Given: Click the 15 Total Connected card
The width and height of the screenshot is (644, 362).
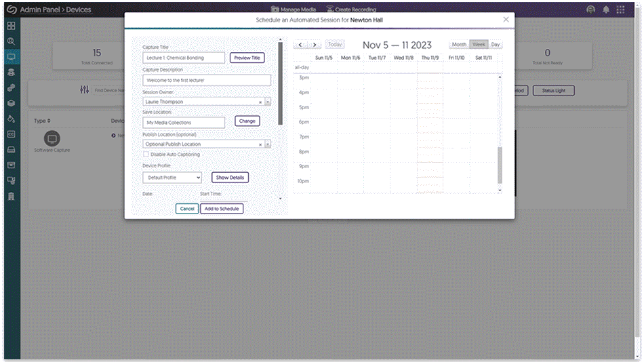Looking at the screenshot, I should point(96,56).
